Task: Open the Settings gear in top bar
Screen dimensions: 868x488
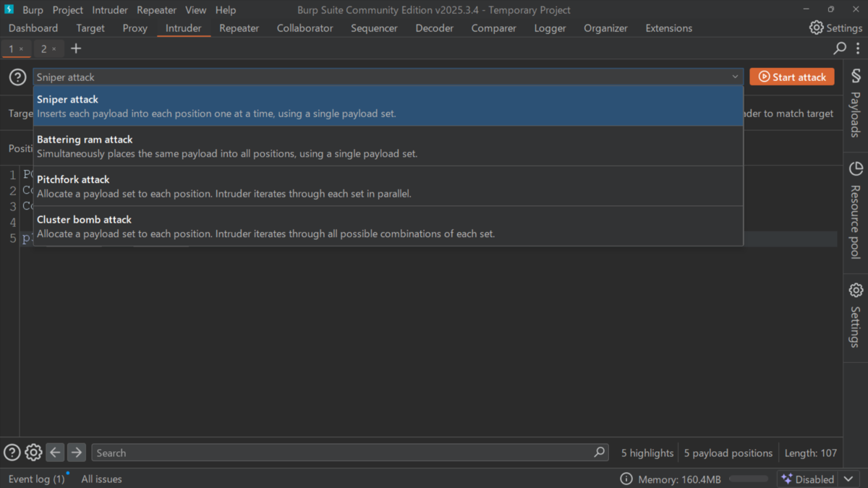Action: tap(835, 27)
